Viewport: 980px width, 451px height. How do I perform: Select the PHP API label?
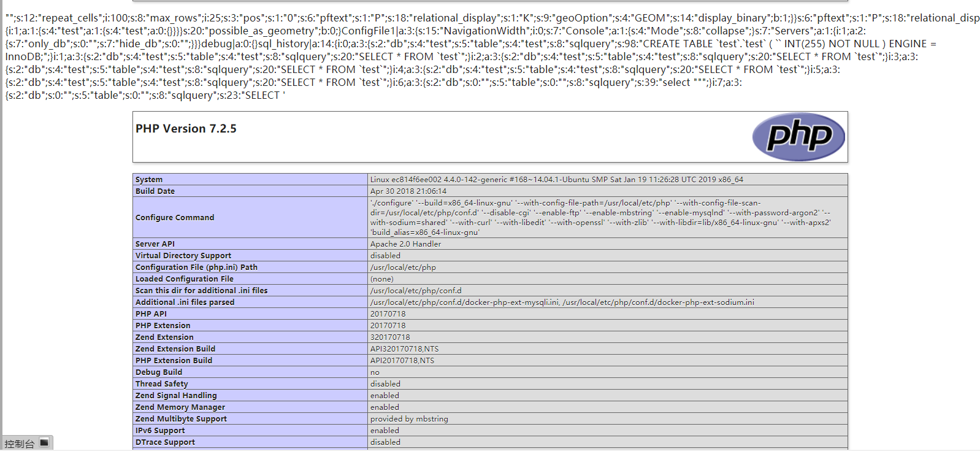coord(151,314)
